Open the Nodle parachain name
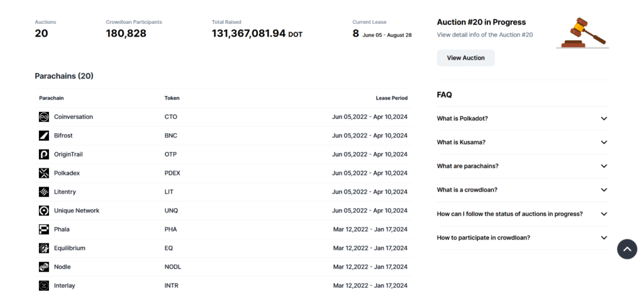This screenshot has width=644, height=291. coord(62,266)
